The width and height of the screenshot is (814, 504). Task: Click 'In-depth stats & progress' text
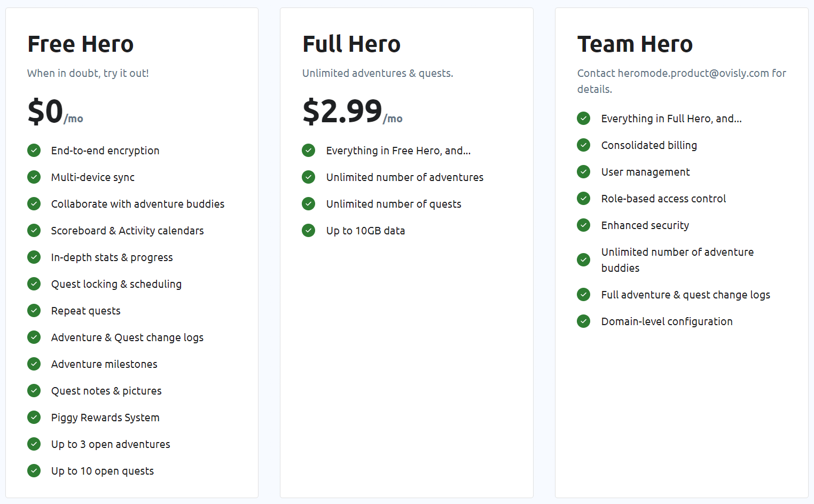(x=112, y=257)
